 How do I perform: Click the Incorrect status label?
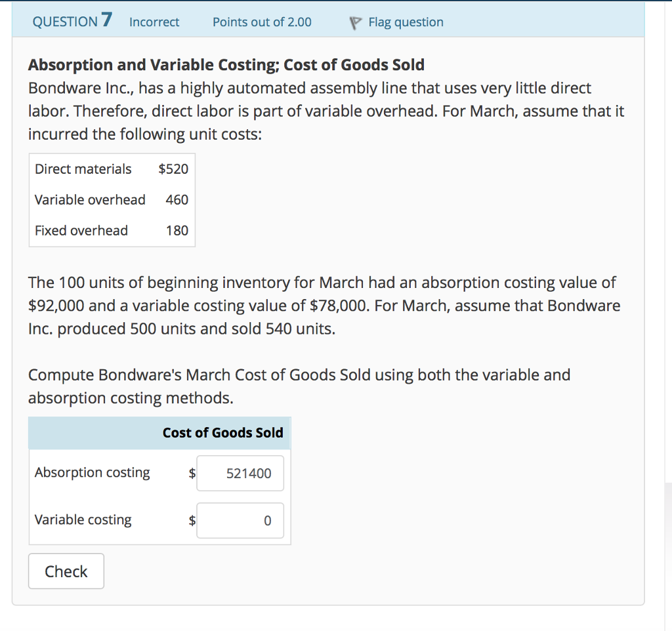coord(154,22)
